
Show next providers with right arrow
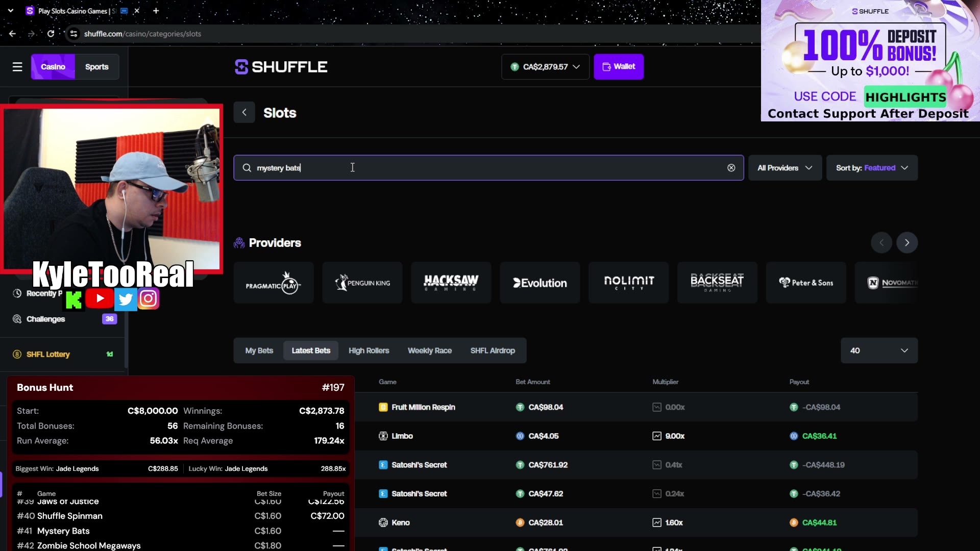pyautogui.click(x=907, y=243)
